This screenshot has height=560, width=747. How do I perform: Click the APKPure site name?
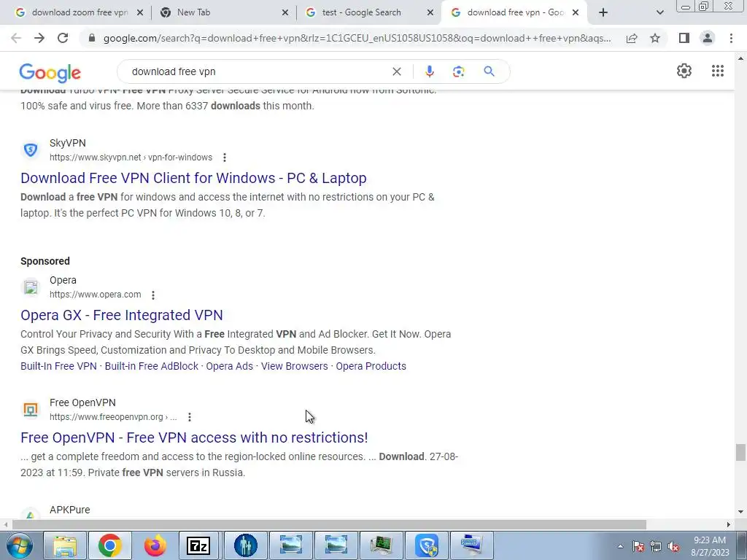pos(69,510)
